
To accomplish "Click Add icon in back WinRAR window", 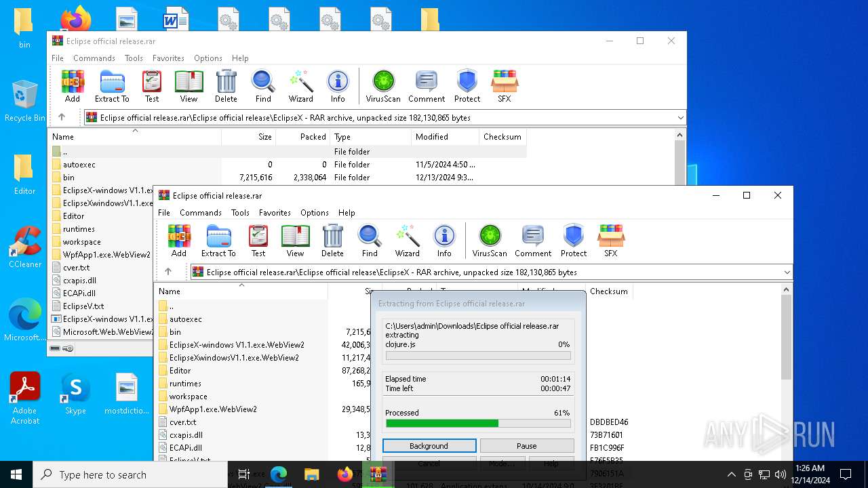I will point(73,87).
